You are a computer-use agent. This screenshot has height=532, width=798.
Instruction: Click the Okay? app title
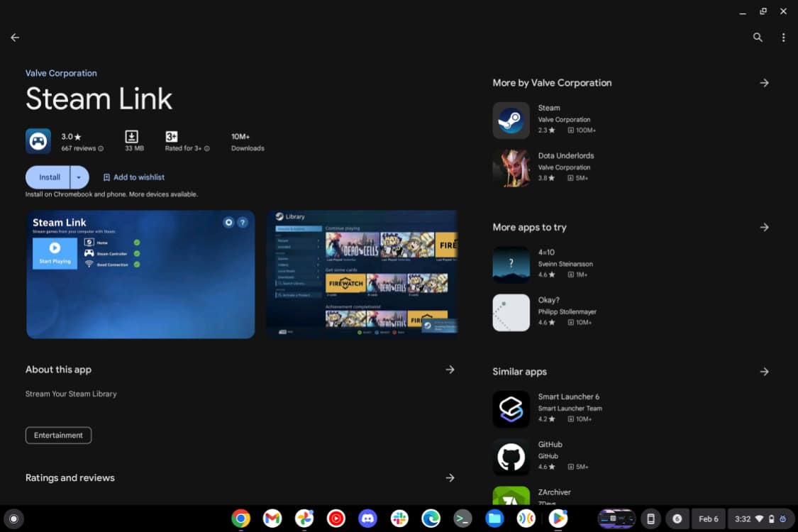click(548, 300)
